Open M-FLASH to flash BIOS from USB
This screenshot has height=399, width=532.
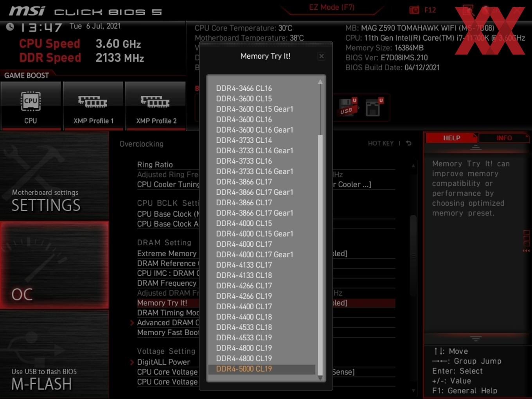pyautogui.click(x=54, y=355)
